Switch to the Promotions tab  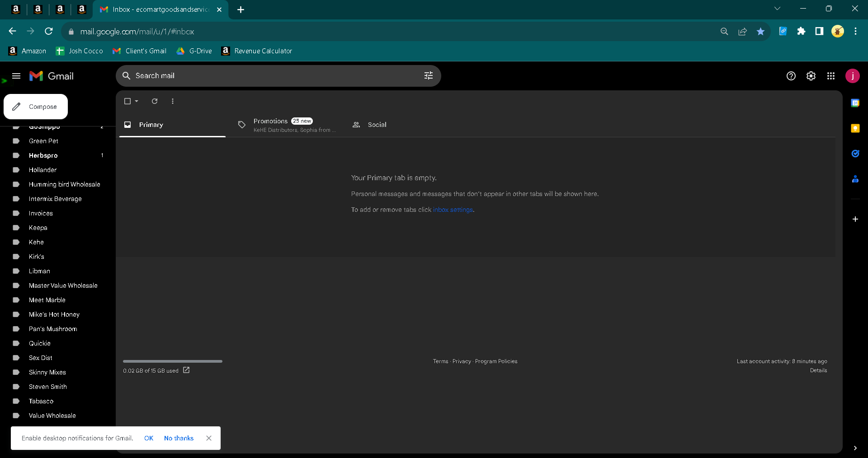pos(287,125)
